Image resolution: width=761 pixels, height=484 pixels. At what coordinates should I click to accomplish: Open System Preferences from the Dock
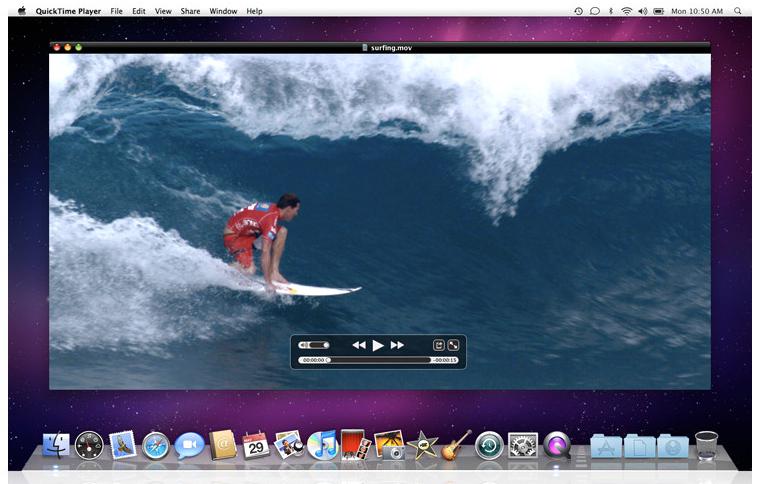523,445
